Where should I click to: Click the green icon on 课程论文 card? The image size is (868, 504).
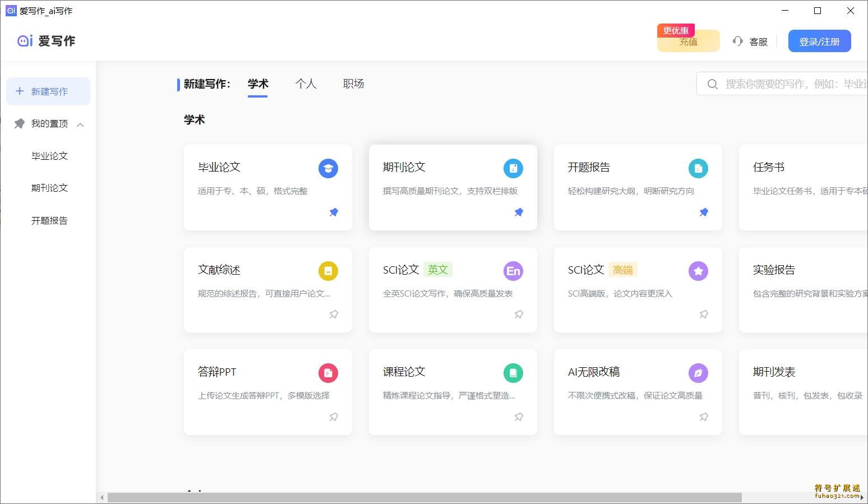pyautogui.click(x=514, y=372)
